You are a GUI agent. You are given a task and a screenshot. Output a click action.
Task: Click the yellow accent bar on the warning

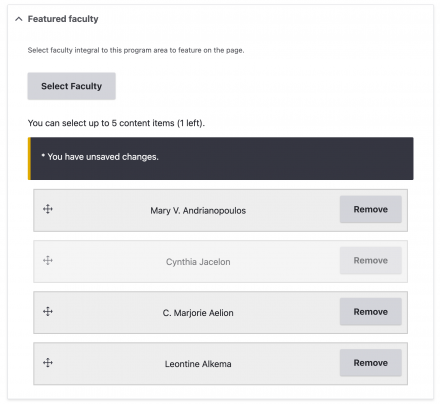point(29,158)
